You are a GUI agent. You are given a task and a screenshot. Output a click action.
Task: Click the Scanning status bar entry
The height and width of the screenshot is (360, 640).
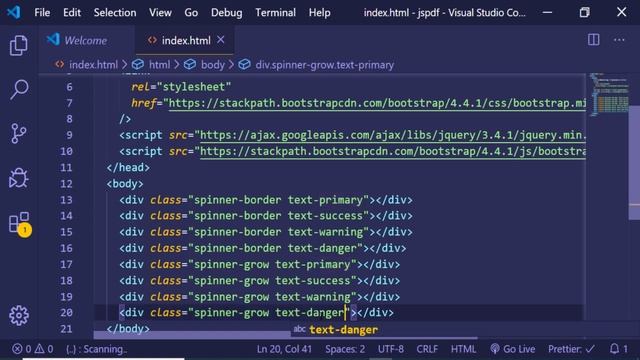click(x=97, y=349)
